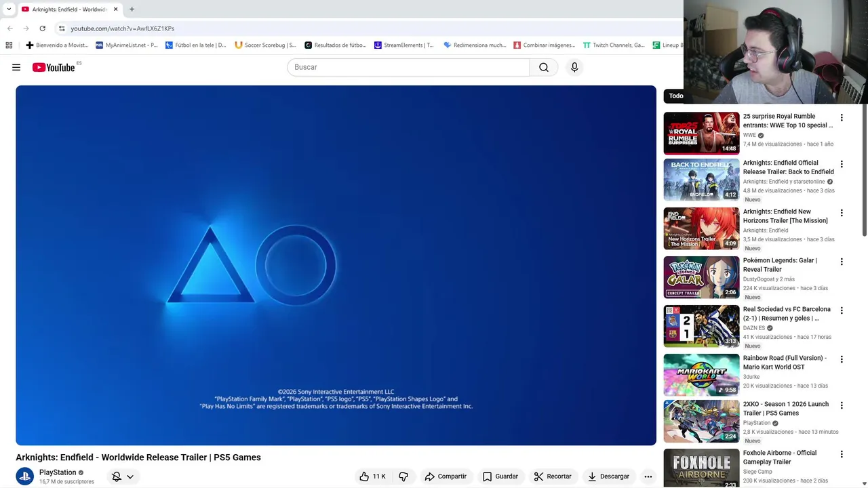
Task: Open the YouTube guide hamburger menu
Action: click(16, 67)
